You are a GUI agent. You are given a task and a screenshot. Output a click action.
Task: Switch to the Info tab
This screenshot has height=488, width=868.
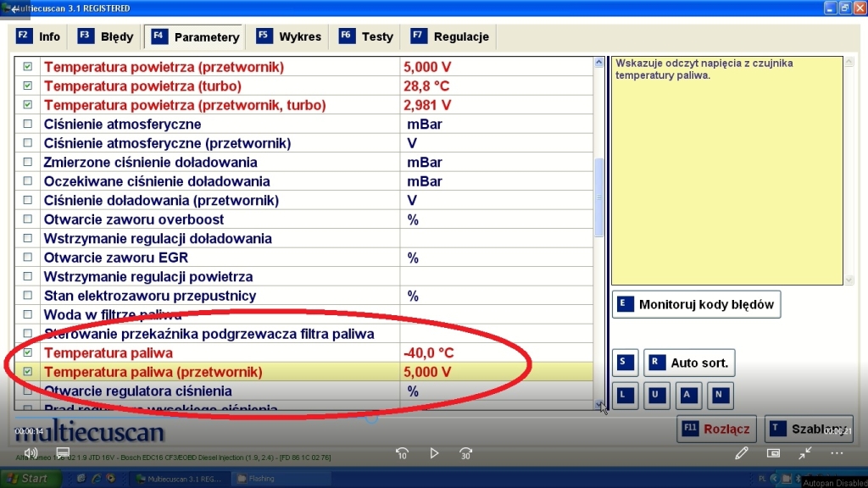click(x=38, y=36)
